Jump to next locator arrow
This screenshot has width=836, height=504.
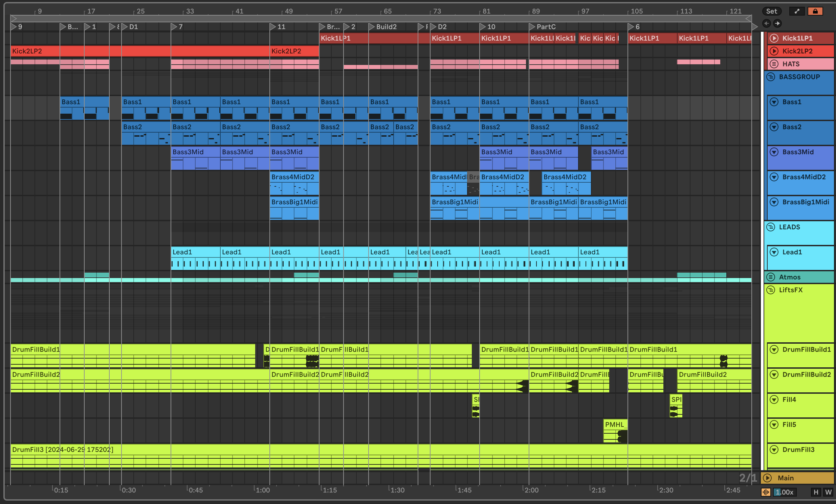[777, 23]
